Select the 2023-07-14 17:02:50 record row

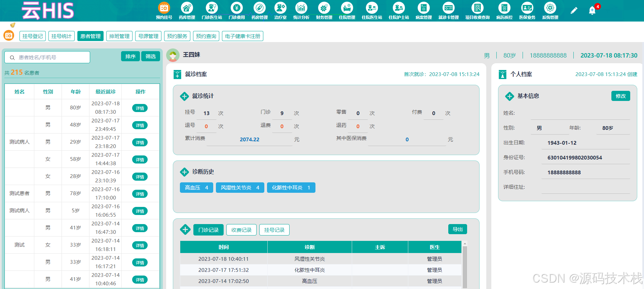point(321,281)
